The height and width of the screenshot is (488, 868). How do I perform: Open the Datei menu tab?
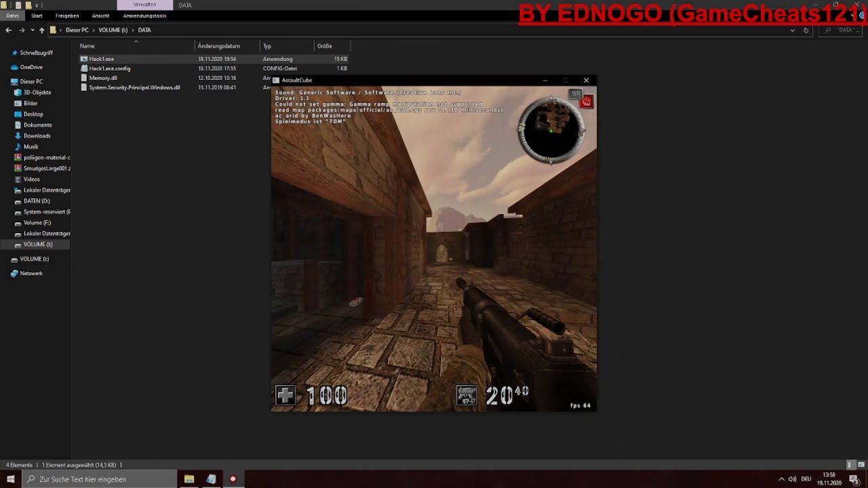12,16
